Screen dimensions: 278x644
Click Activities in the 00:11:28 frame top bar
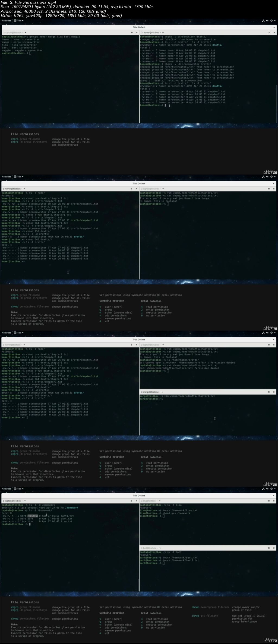point(7,489)
